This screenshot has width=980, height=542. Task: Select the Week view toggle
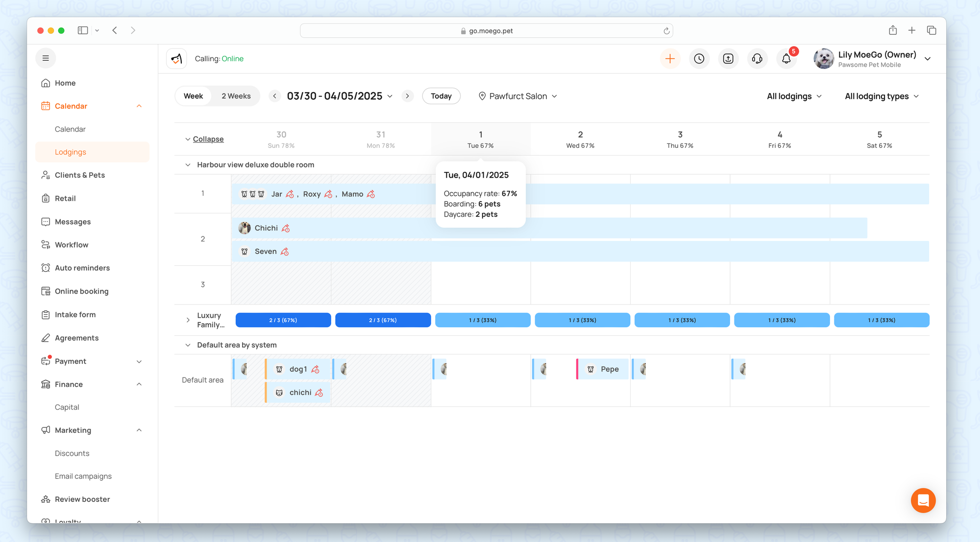[x=193, y=96]
